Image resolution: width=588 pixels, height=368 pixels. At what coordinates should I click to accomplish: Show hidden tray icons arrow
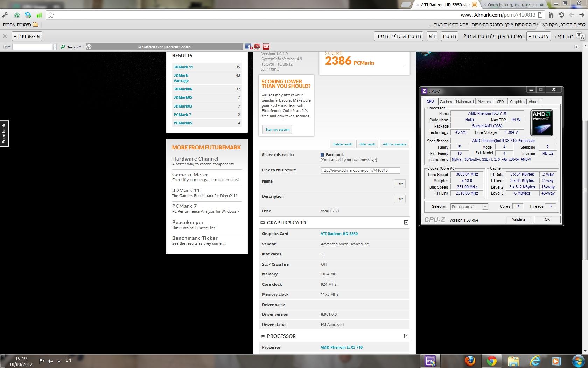click(59, 361)
